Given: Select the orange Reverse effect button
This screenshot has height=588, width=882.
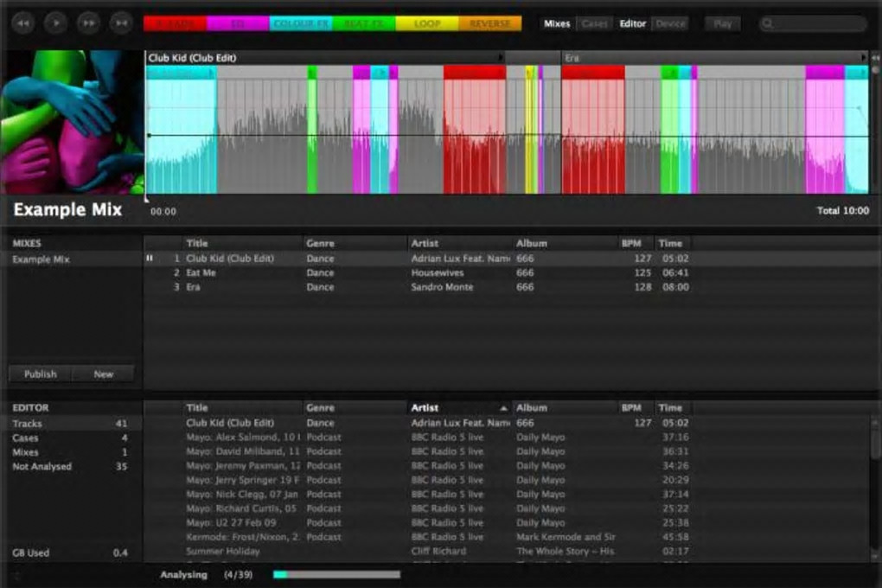Looking at the screenshot, I should pyautogui.click(x=489, y=23).
